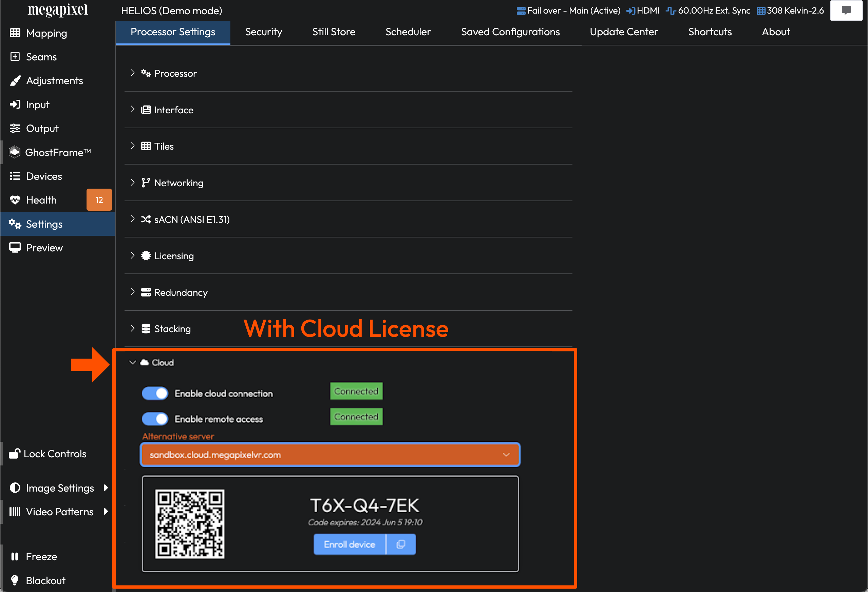Open the Scheduler tab
The height and width of the screenshot is (592, 868).
pos(408,32)
